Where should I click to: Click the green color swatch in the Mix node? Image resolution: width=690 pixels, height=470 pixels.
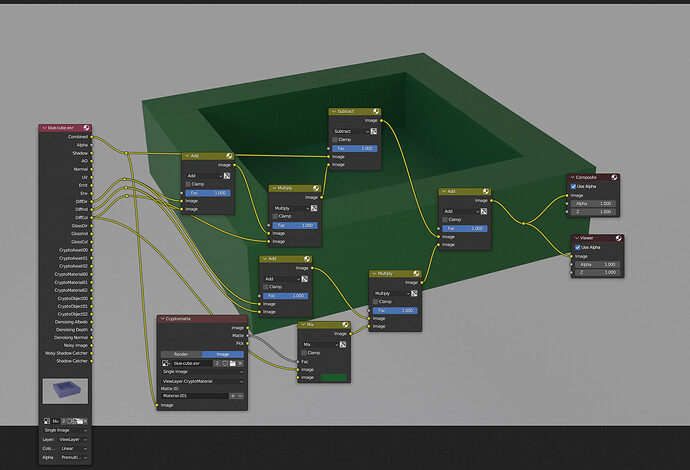pyautogui.click(x=334, y=378)
